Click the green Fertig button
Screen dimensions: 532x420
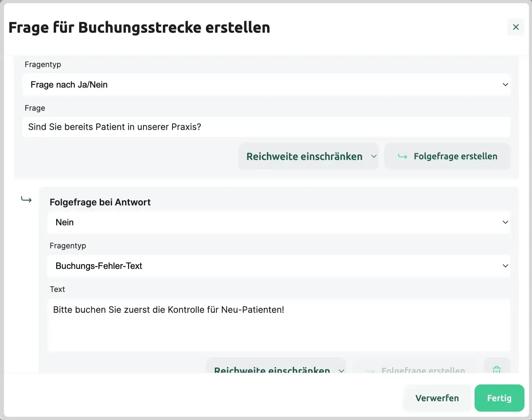point(499,398)
